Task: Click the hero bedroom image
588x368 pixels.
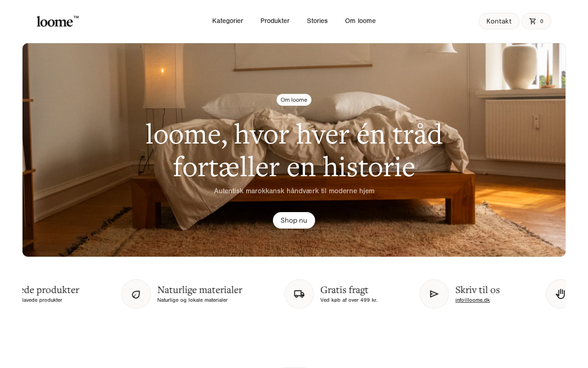Action: click(x=294, y=150)
